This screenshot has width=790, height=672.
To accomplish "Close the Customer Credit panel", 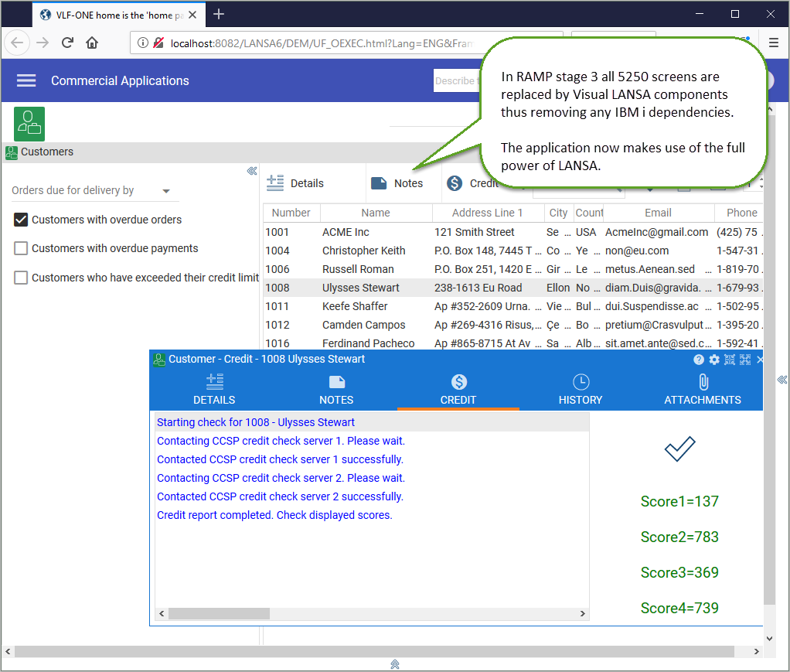I will point(760,360).
